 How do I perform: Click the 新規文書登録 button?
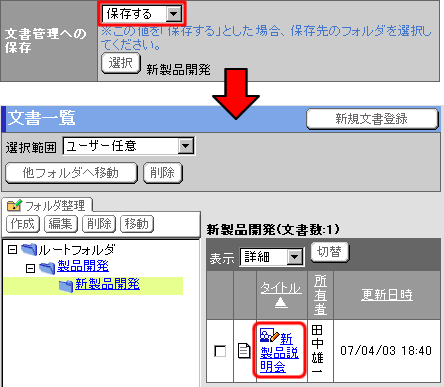pos(372,119)
